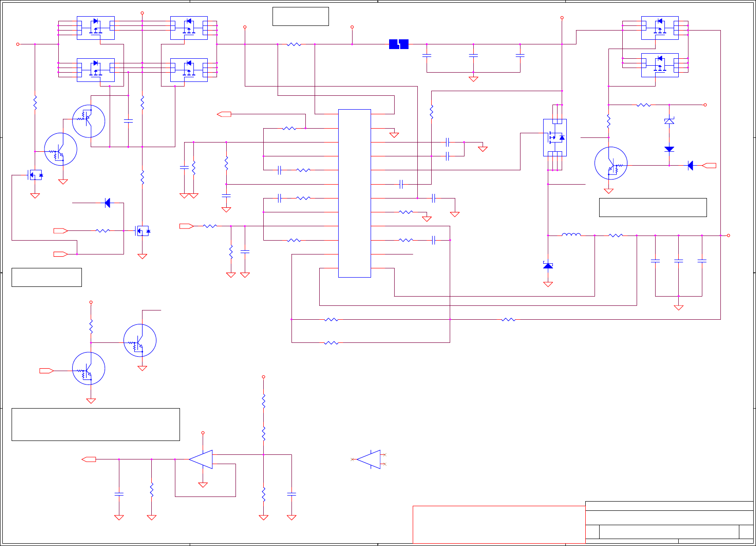This screenshot has width=756, height=546.
Task: Click the solid blue component on top rail
Action: point(399,44)
